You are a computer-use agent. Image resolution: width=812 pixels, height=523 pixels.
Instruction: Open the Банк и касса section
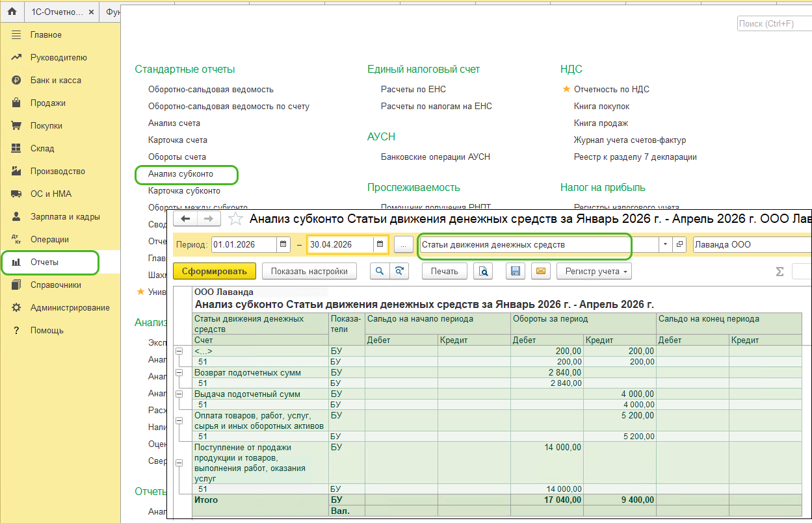tap(55, 81)
